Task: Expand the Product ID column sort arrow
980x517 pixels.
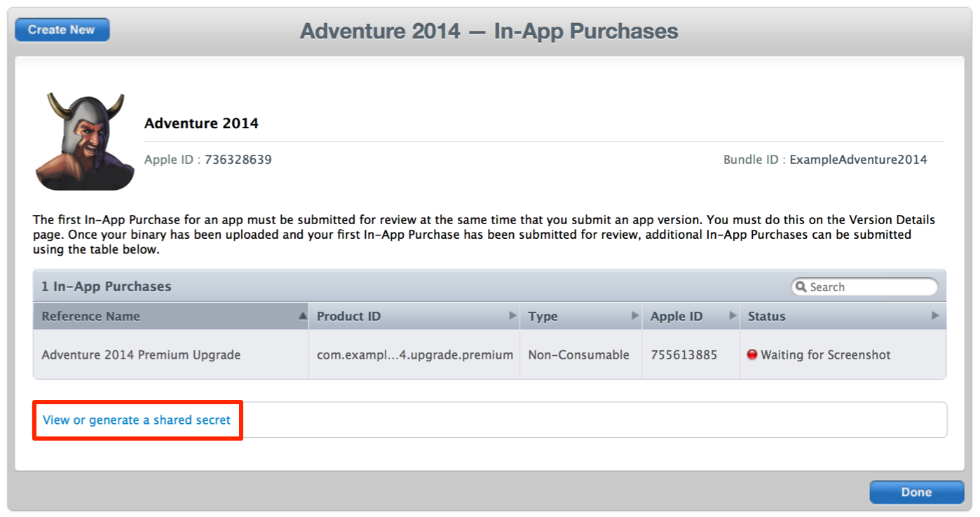Action: pyautogui.click(x=512, y=316)
